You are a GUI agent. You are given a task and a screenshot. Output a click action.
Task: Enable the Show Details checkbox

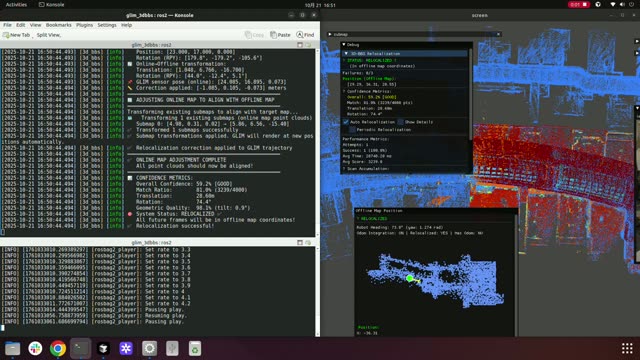click(x=400, y=122)
